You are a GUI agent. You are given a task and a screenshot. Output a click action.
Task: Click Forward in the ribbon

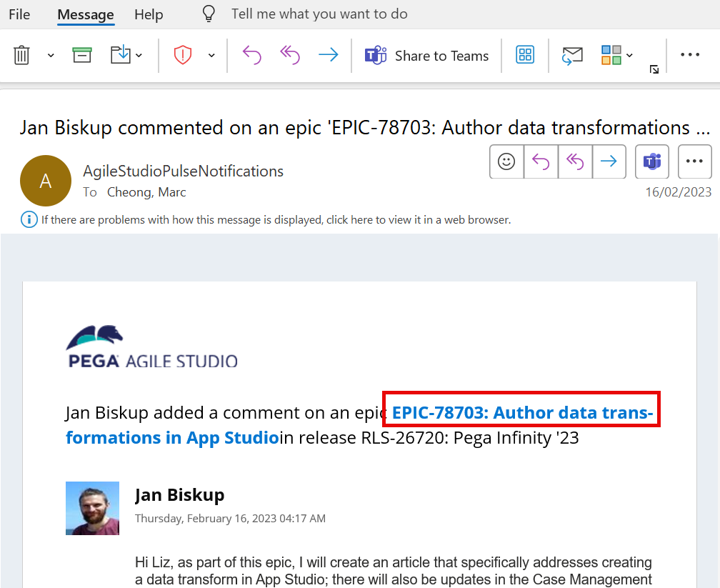coord(329,55)
